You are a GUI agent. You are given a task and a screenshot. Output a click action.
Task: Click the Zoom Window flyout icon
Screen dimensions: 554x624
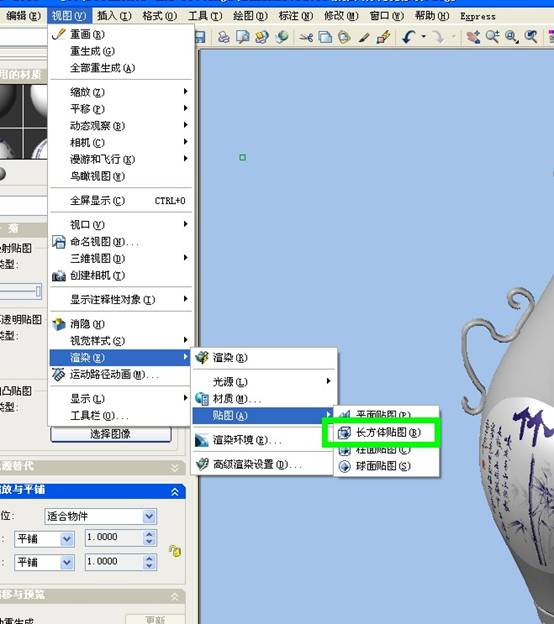(511, 37)
